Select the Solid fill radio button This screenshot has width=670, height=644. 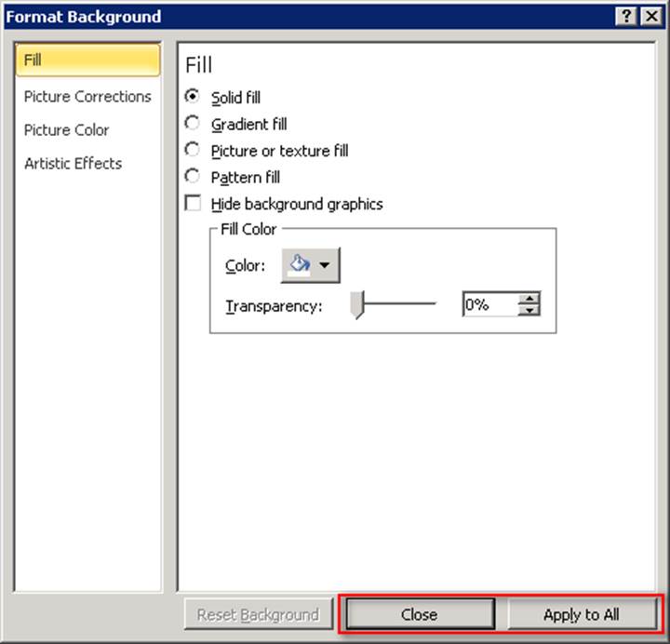pos(194,97)
